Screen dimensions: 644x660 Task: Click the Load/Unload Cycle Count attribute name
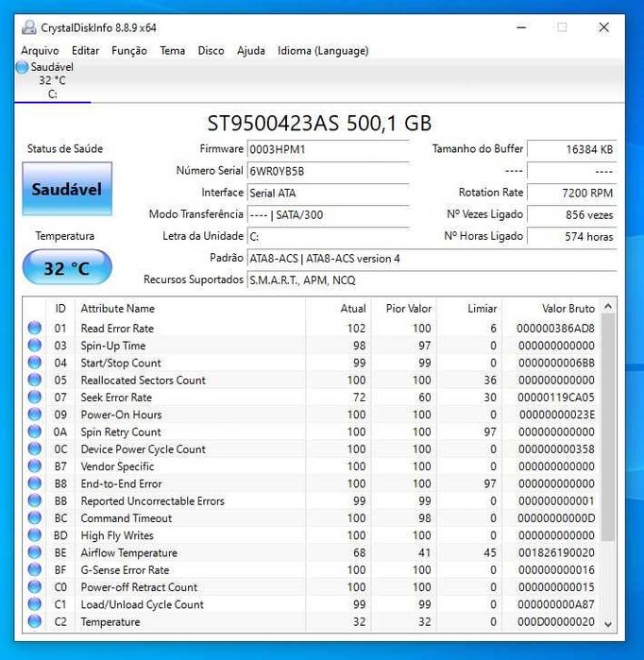[x=143, y=604]
